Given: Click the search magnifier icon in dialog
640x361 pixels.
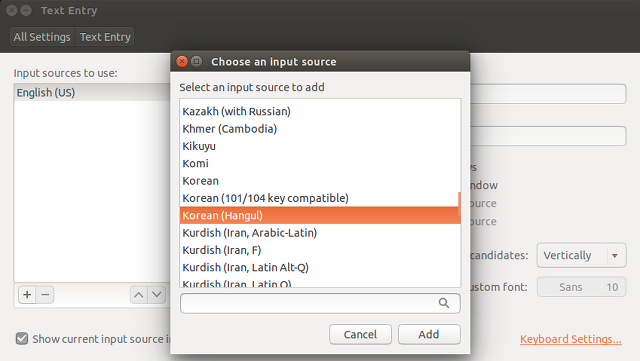Looking at the screenshot, I should [444, 303].
